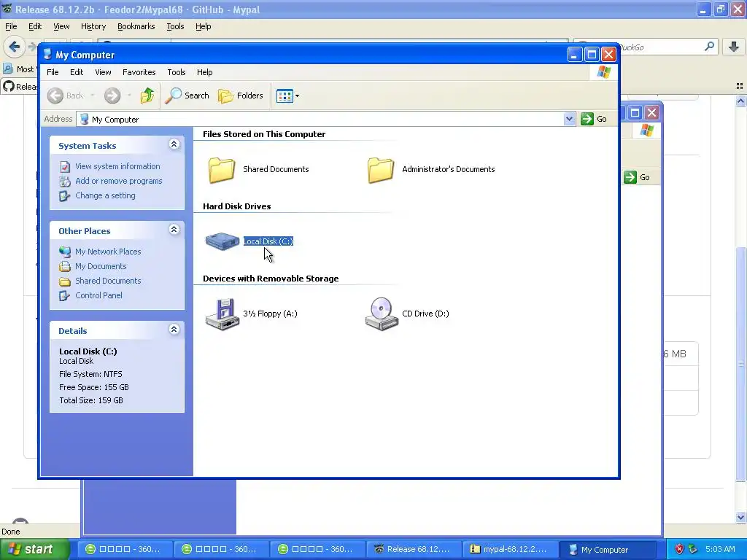Open the browser History menu
This screenshot has width=747, height=560.
[x=93, y=27]
